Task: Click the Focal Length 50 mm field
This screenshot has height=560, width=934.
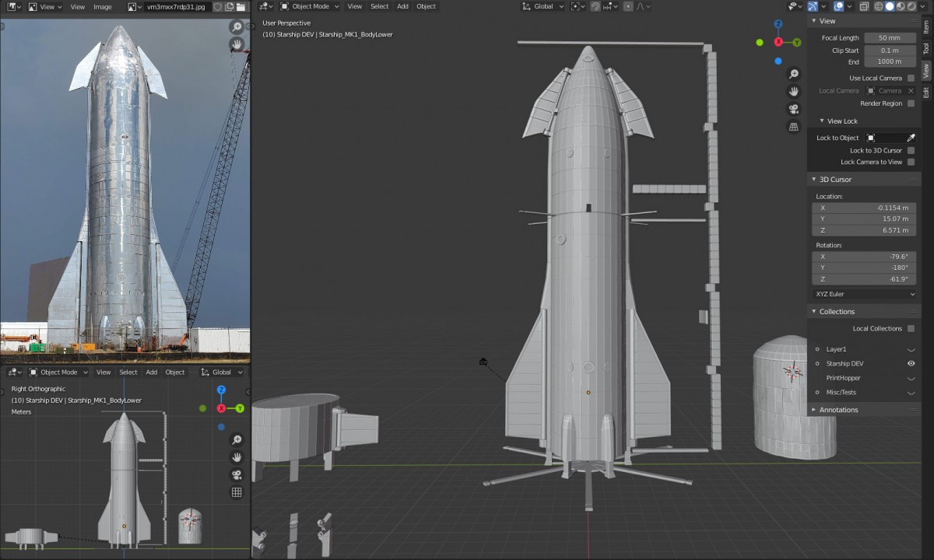Action: 890,38
